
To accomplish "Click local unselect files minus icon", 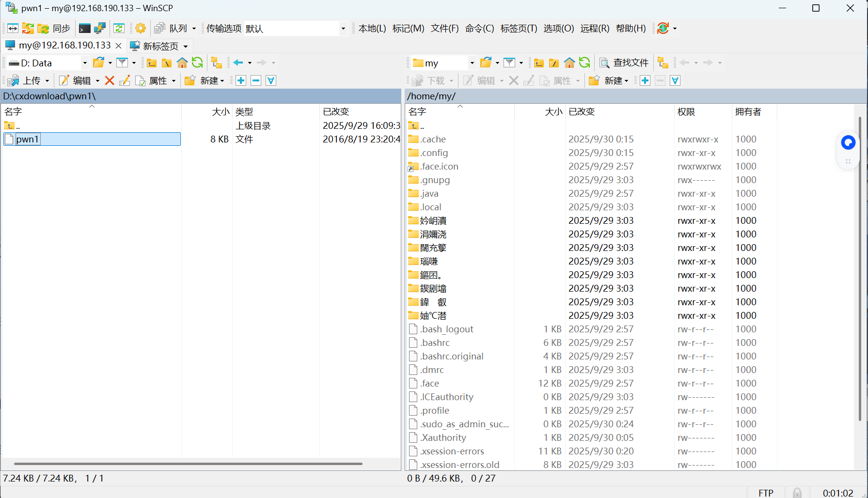I will pos(256,80).
